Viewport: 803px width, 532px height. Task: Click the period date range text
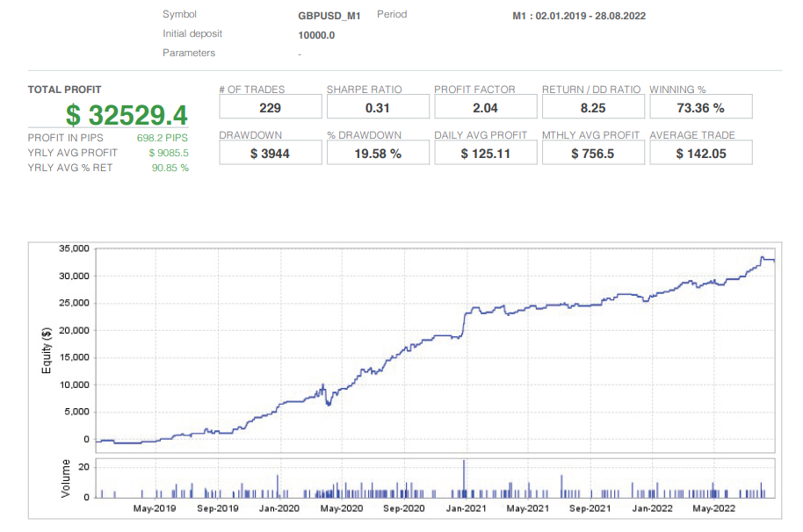click(x=579, y=16)
